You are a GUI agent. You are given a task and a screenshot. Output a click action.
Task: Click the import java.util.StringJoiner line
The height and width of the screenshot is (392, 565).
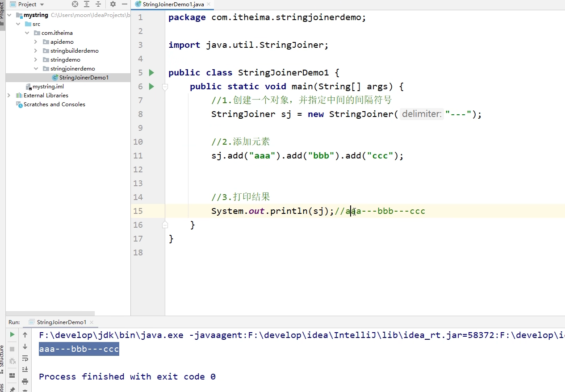pos(248,45)
